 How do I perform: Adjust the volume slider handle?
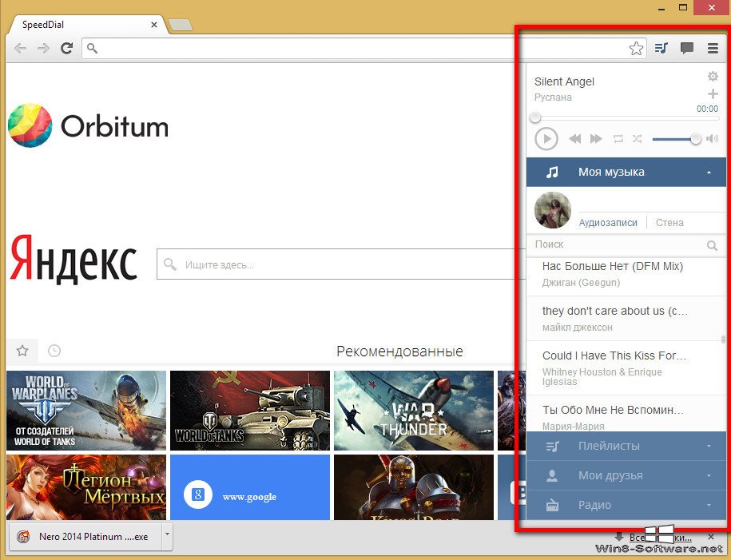click(x=696, y=139)
